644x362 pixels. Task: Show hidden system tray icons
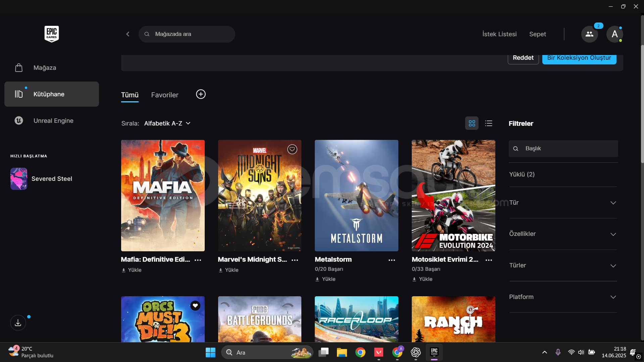tap(545, 352)
